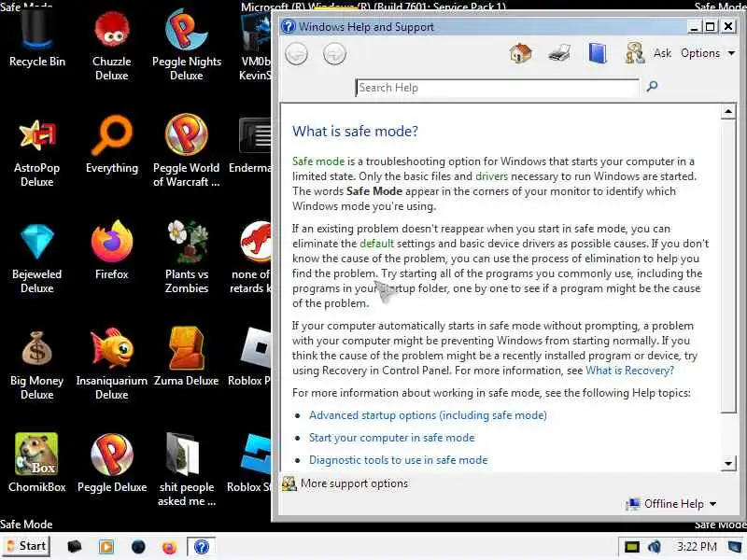Viewport: 747px width, 560px height.
Task: Click into the Search Help field
Action: pyautogui.click(x=497, y=88)
